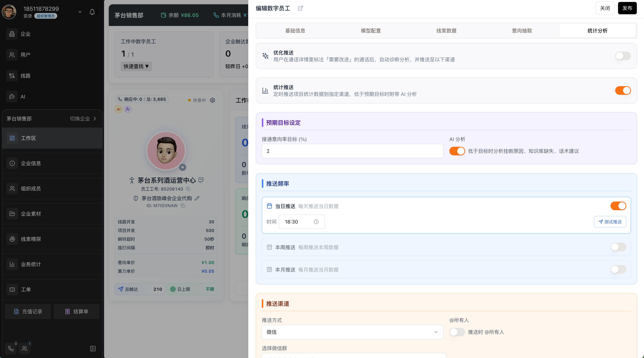Viewport: 644px width, 358px height.
Task: Open 充值记录 recharge records
Action: pos(28,311)
